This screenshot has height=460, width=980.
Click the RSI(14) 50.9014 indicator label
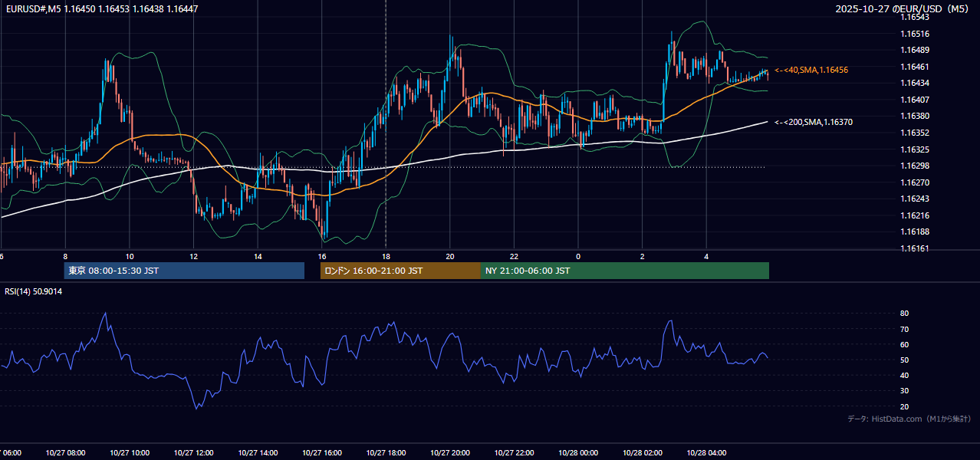pos(34,291)
